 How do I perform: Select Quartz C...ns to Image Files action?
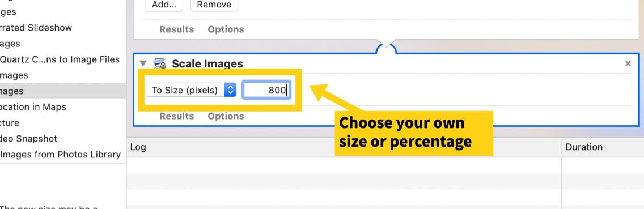60,59
